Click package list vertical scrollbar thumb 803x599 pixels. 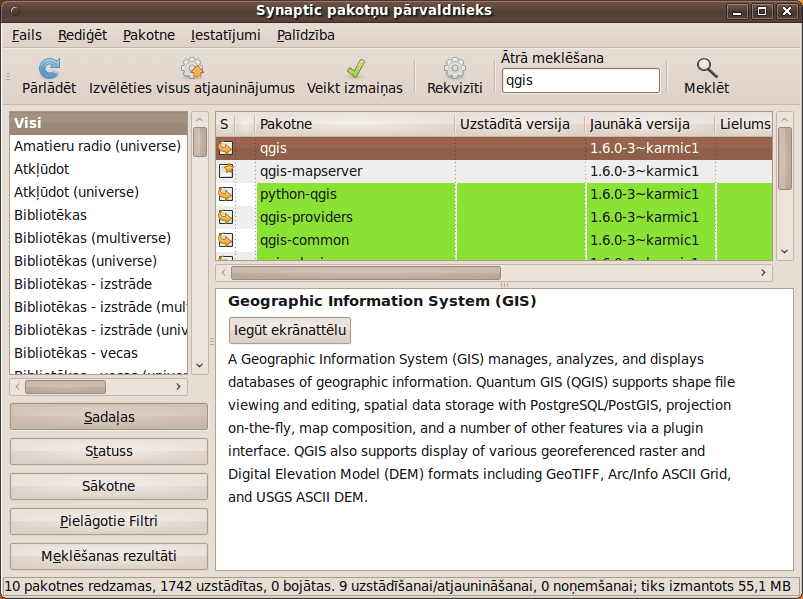785,159
